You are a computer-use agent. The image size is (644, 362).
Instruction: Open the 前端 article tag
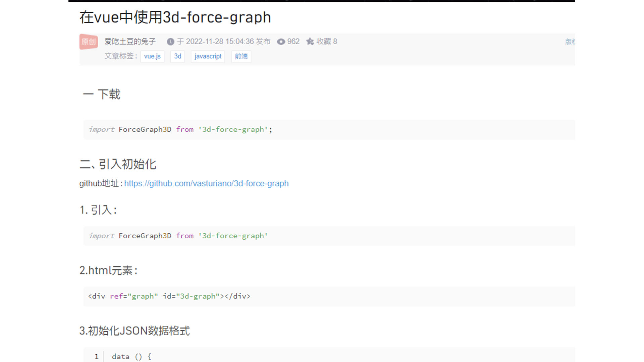click(241, 56)
